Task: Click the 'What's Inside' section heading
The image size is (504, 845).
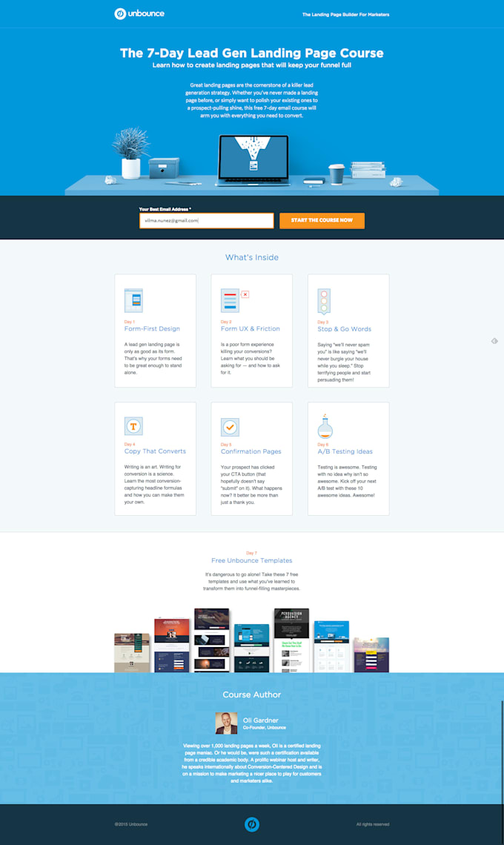Action: 252,258
